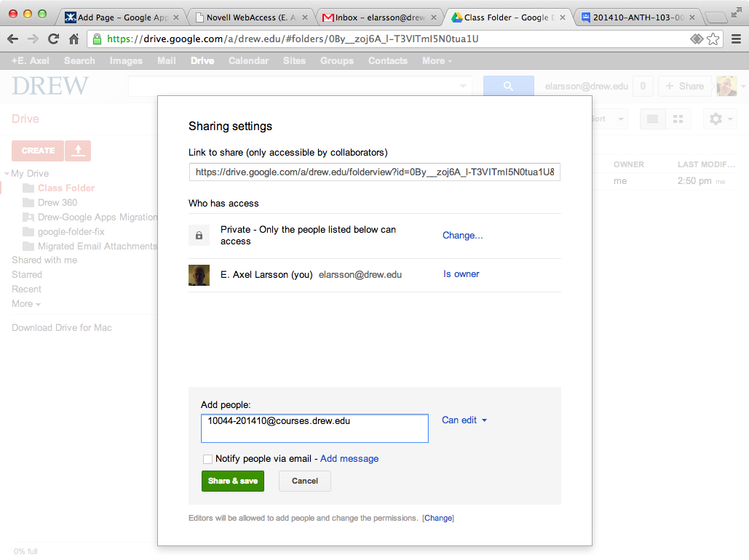The width and height of the screenshot is (749, 560).
Task: Close the Inbox Gmail tab
Action: (434, 17)
